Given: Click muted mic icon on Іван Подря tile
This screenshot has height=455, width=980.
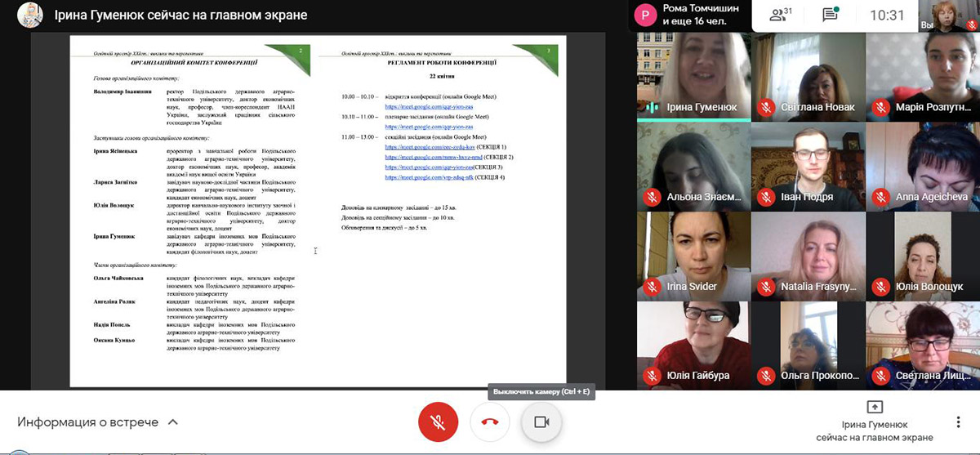Looking at the screenshot, I should [766, 197].
